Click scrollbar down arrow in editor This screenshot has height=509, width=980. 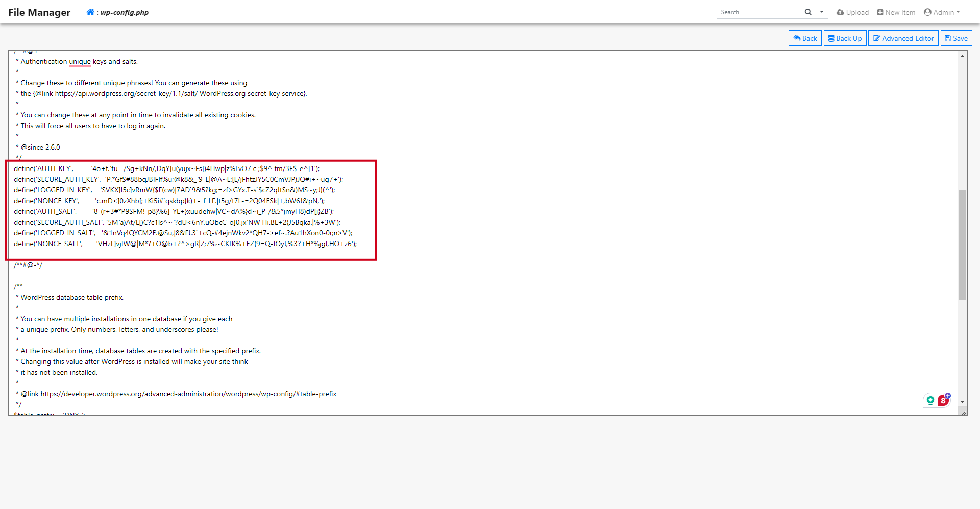coord(962,402)
